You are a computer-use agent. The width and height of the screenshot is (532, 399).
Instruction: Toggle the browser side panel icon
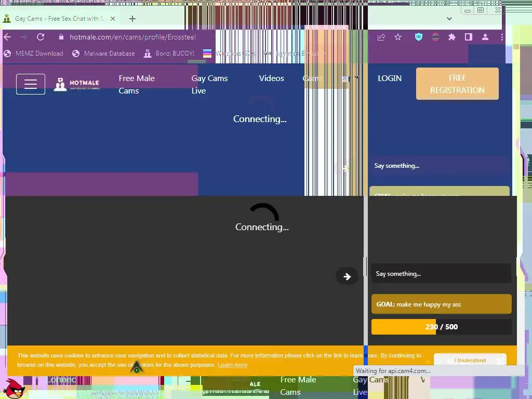click(x=469, y=37)
